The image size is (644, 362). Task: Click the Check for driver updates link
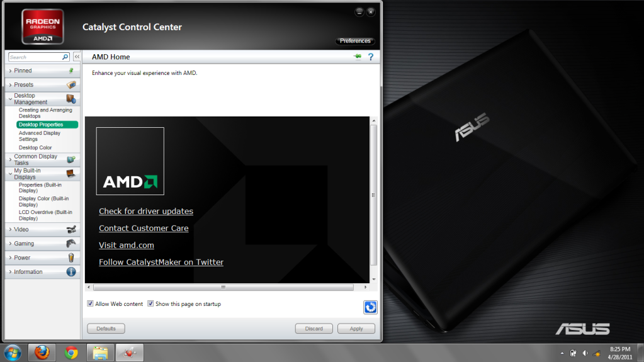146,212
